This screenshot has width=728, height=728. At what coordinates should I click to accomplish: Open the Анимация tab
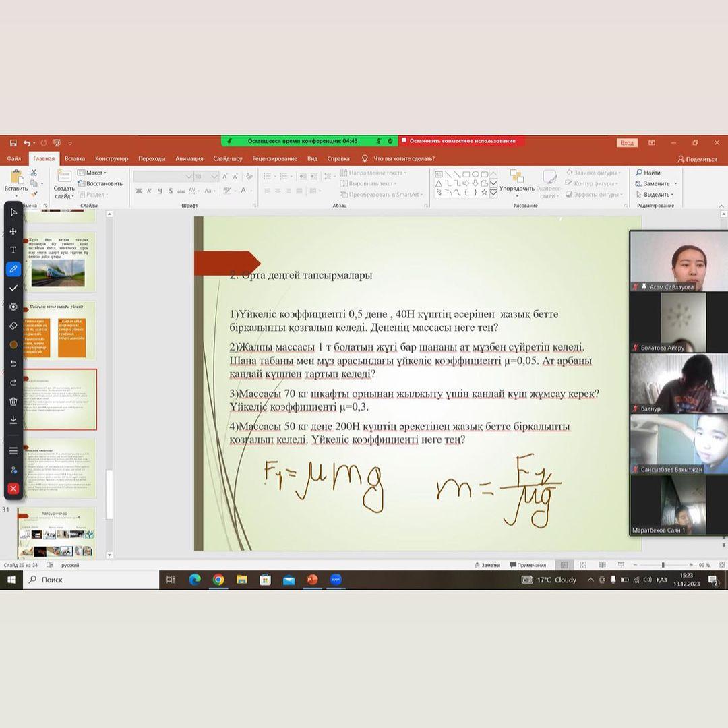point(189,159)
